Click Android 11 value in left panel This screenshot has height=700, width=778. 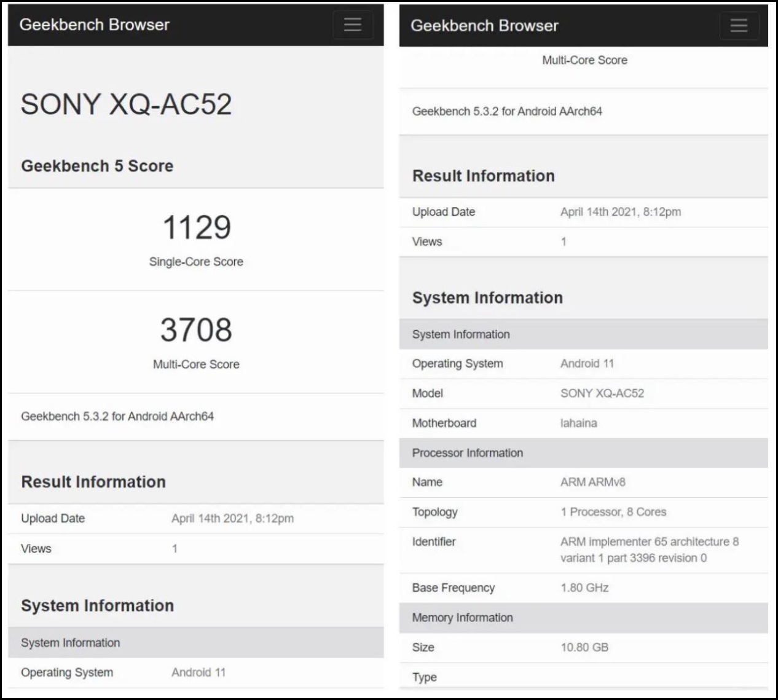pos(198,672)
